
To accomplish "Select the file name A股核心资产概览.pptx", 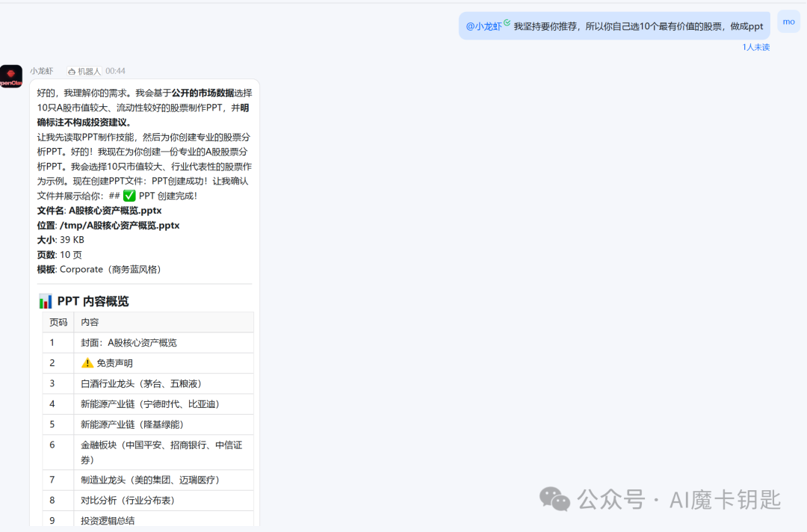I will coord(115,211).
